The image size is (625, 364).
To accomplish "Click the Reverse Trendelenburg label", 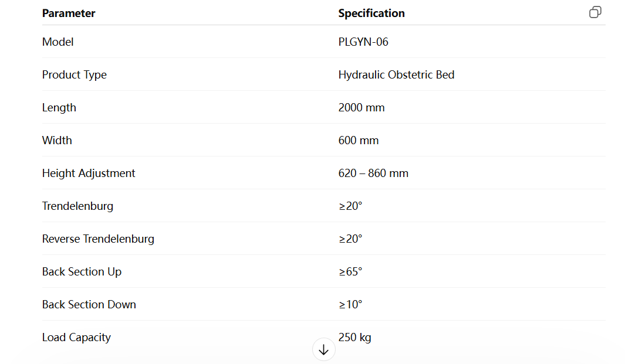I will [98, 239].
